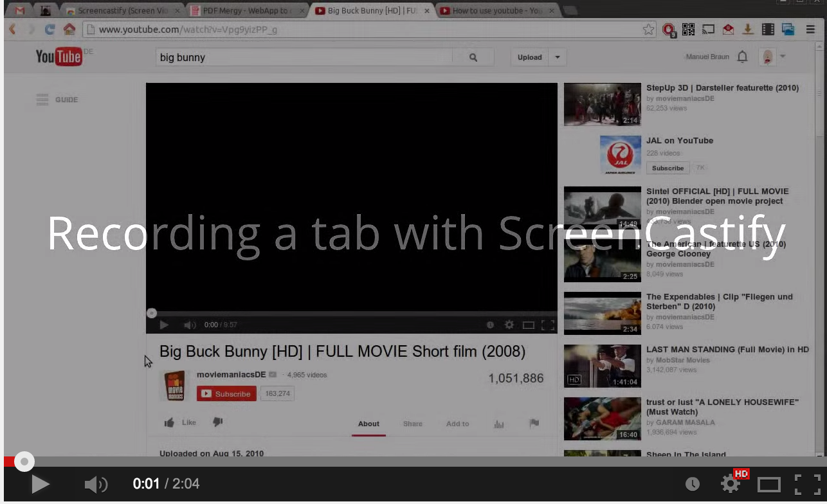Click the QR code extension icon
Viewport: 827px width, 504px height.
click(689, 30)
